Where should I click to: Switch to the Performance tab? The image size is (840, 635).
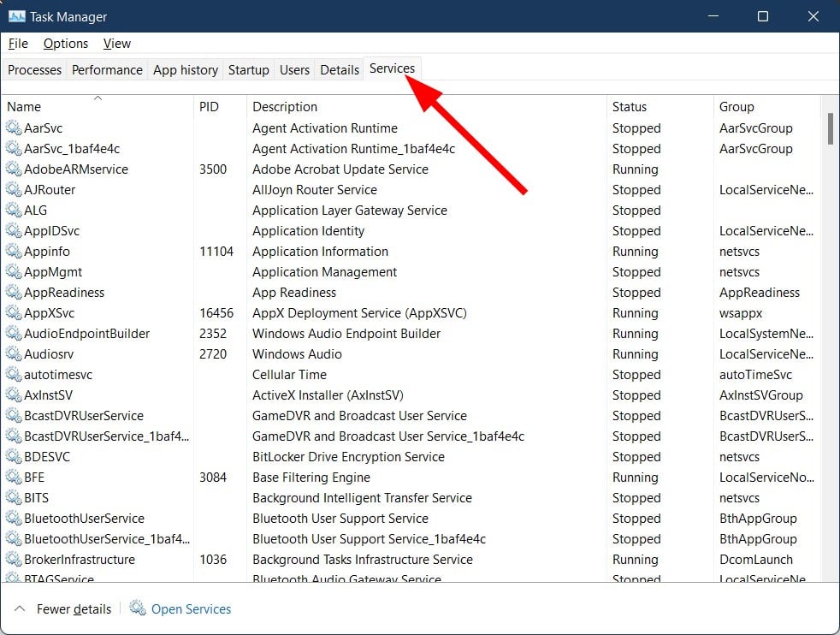(x=107, y=69)
